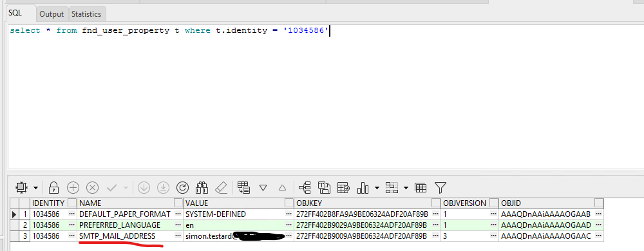Open ellipsis editor for DEFAULT_PAPER_FORMAT cell
Viewport: 644px width, 251px height.
click(x=178, y=214)
